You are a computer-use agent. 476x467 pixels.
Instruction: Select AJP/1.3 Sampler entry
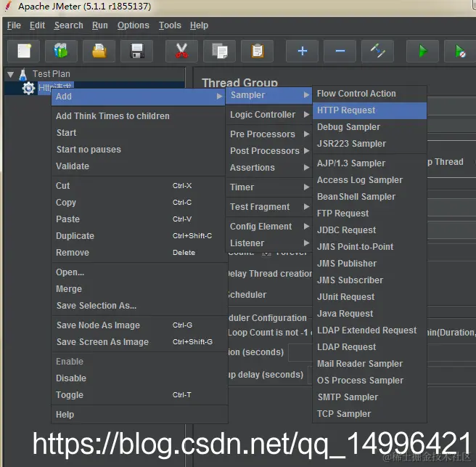pyautogui.click(x=369, y=163)
